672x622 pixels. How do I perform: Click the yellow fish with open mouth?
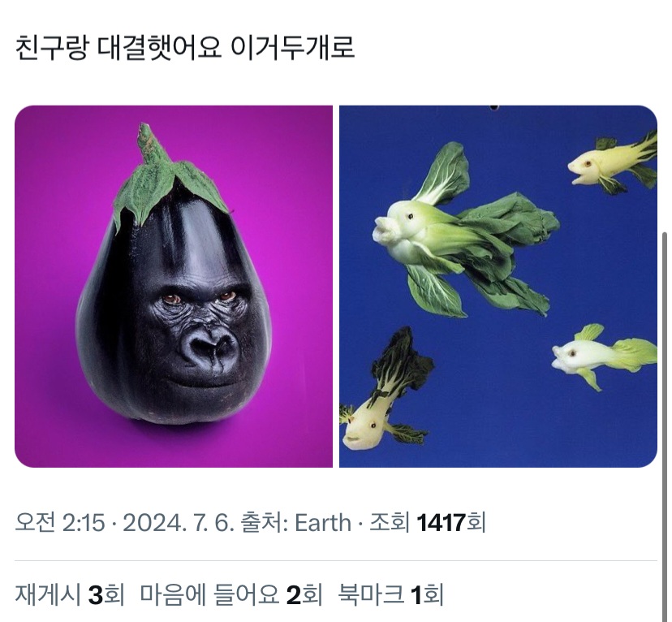(x=613, y=164)
